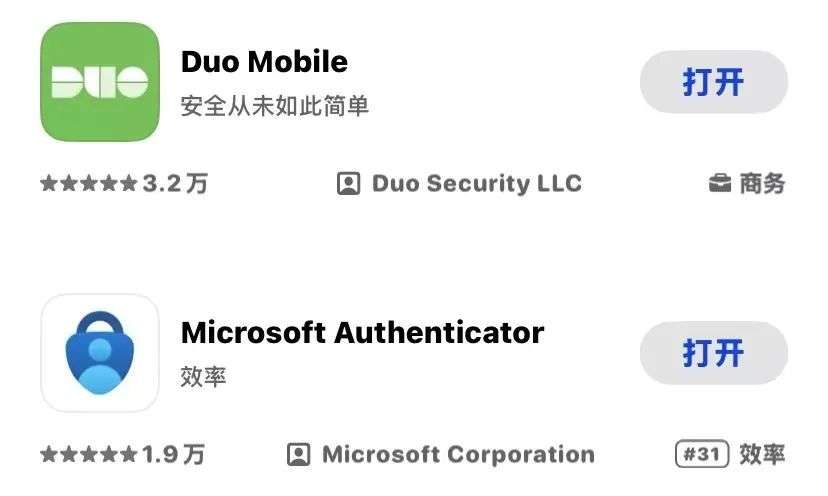Click the 效率 subtitle under Microsoft Authenticator
The width and height of the screenshot is (828, 496).
click(x=203, y=377)
